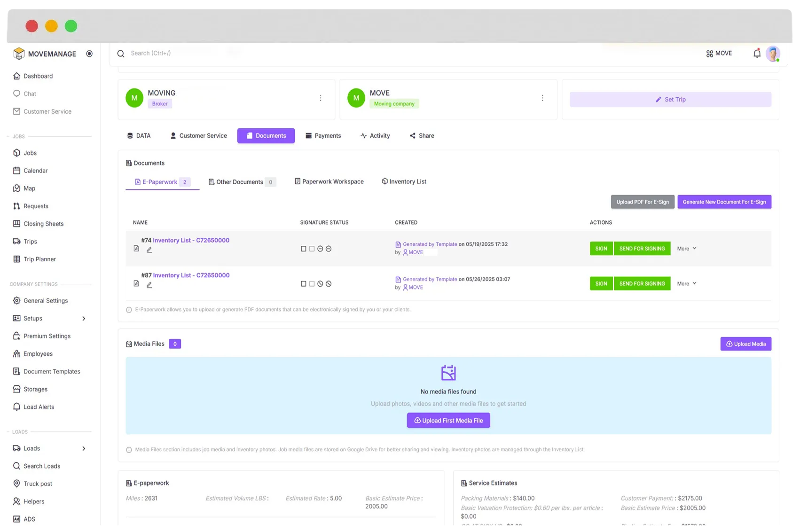Expand the Loads sidebar entry
This screenshot has width=800, height=532.
[x=84, y=448]
